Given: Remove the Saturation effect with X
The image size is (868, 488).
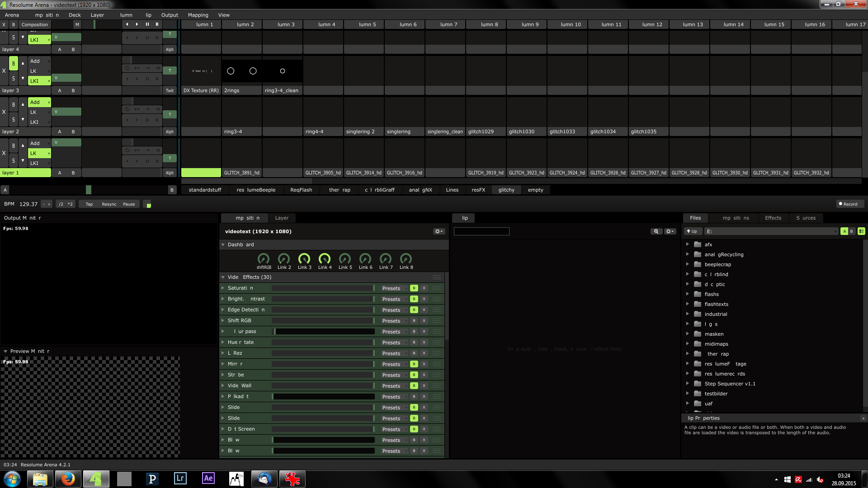Looking at the screenshot, I should click(424, 288).
